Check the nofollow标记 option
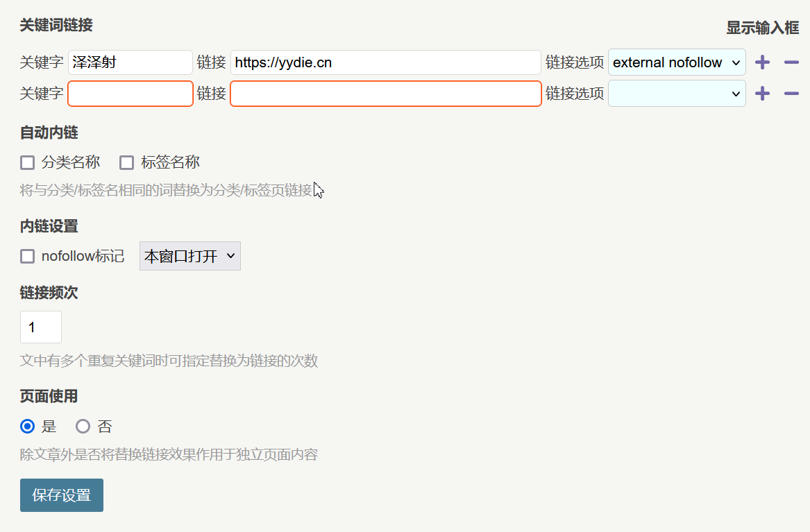 click(28, 257)
